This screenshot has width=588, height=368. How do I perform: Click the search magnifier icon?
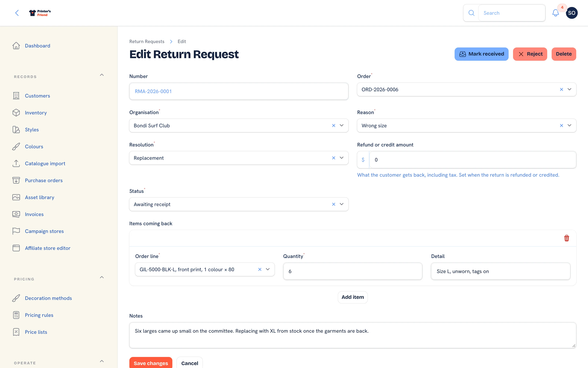click(471, 13)
